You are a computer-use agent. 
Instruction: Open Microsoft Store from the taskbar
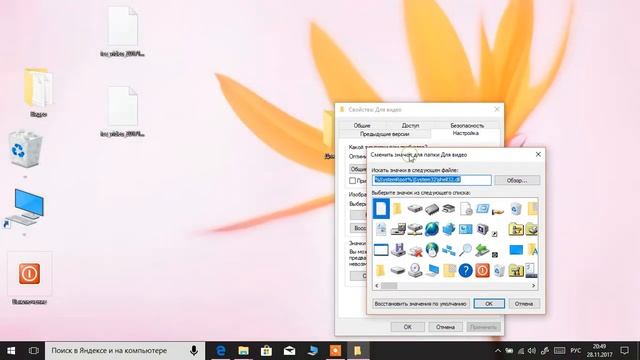click(267, 351)
